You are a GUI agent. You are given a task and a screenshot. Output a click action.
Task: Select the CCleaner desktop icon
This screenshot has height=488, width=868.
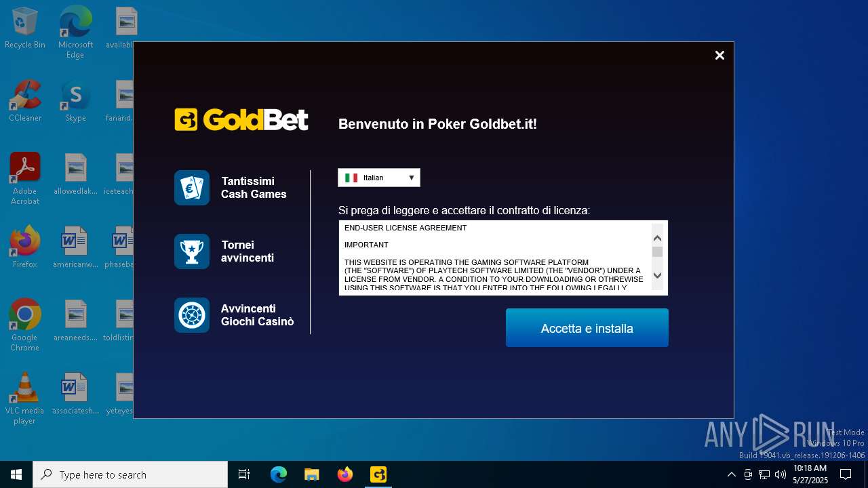[x=25, y=101]
